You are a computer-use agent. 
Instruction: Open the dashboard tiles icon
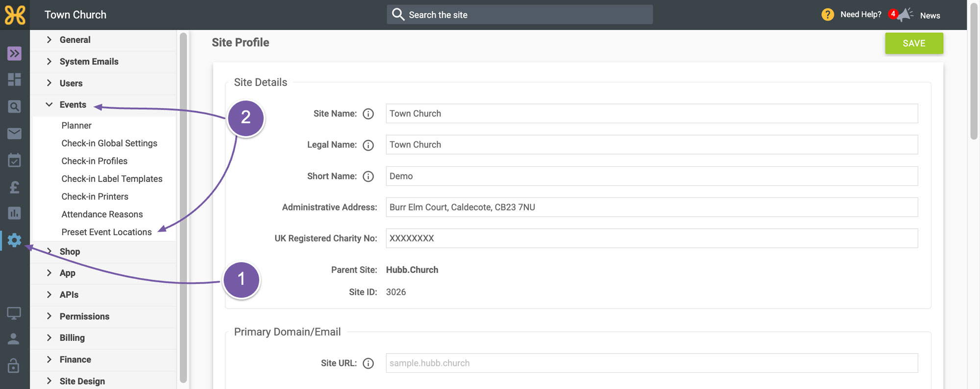coord(14,79)
